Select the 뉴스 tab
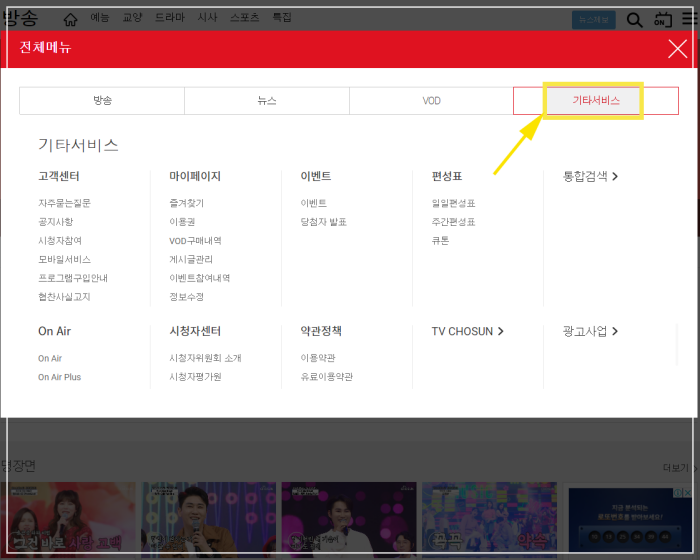700x560 pixels. (267, 100)
